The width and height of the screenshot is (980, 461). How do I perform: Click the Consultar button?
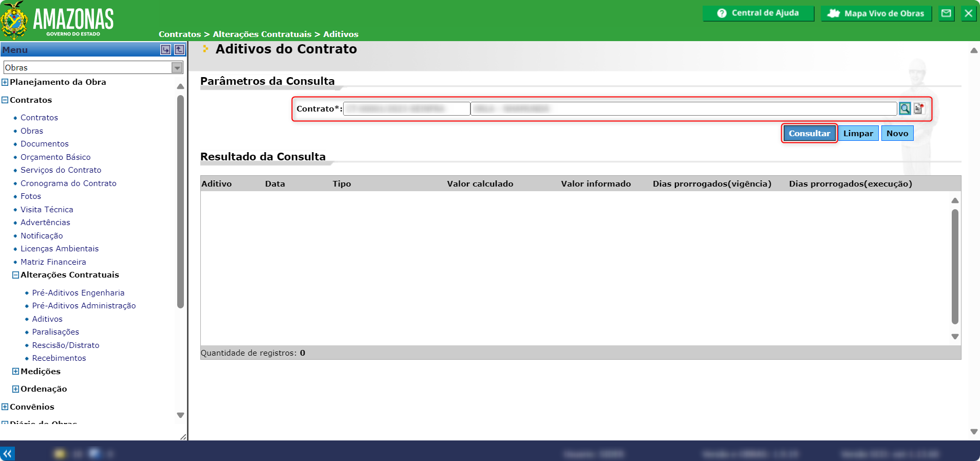click(809, 133)
